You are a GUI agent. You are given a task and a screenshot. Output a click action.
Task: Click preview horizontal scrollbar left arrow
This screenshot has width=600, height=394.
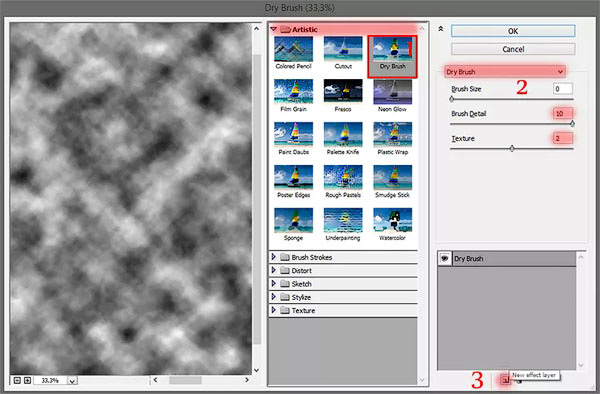155,380
